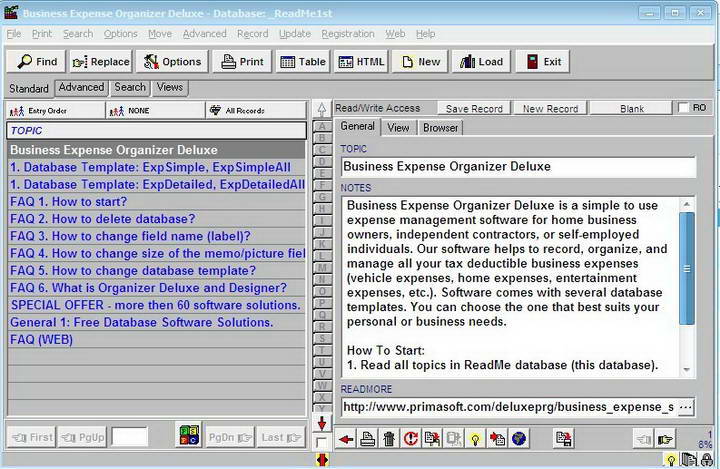Open the Update menu
Screen dimensions: 720x469
(x=295, y=34)
